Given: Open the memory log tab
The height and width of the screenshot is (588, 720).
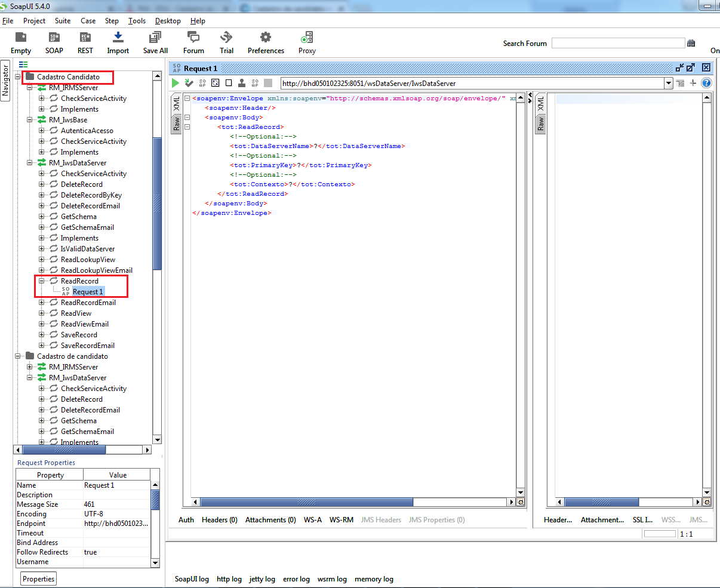Looking at the screenshot, I should tap(374, 579).
